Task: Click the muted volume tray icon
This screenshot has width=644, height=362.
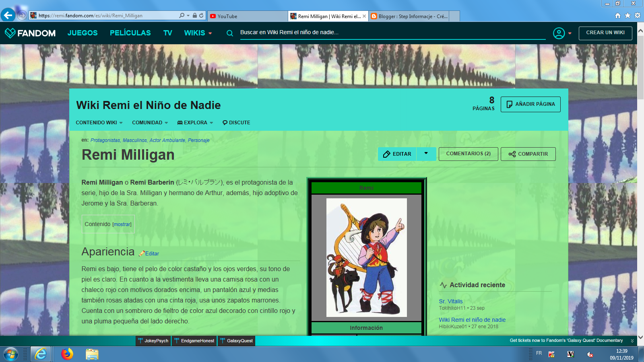Action: pyautogui.click(x=590, y=354)
